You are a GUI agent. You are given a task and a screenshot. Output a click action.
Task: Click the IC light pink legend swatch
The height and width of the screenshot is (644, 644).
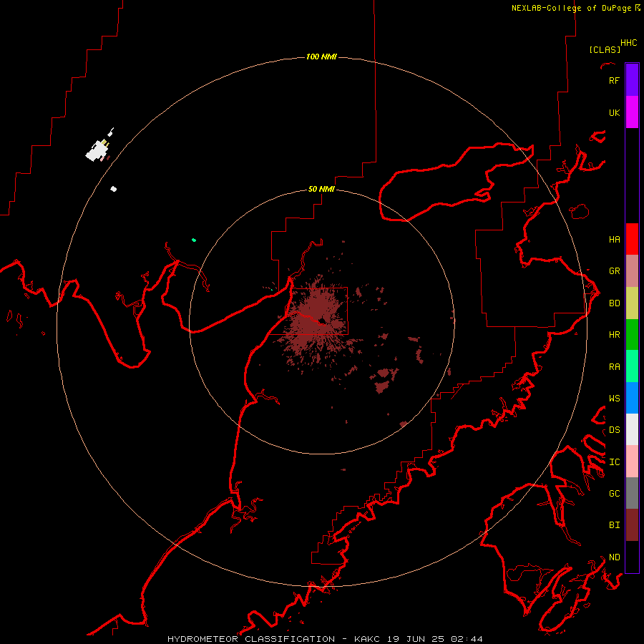pos(632,462)
